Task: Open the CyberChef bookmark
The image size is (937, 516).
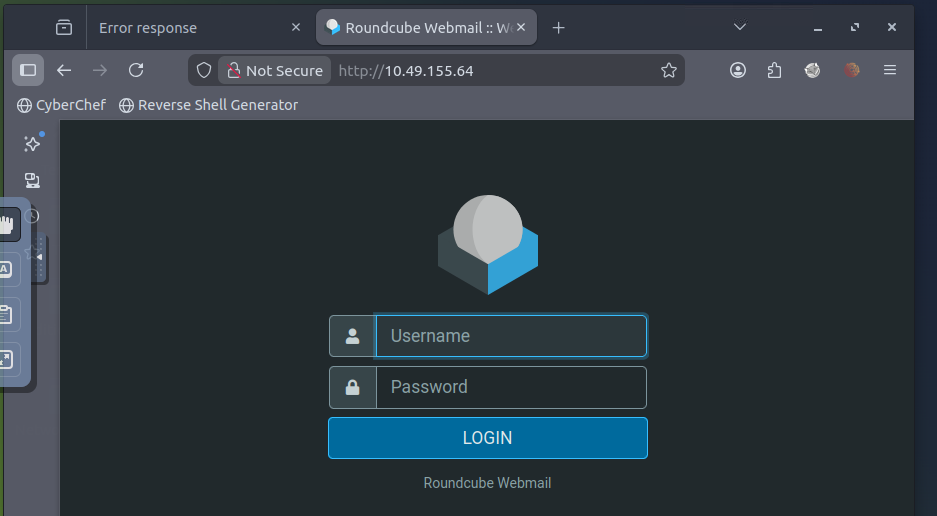Action: [62, 105]
